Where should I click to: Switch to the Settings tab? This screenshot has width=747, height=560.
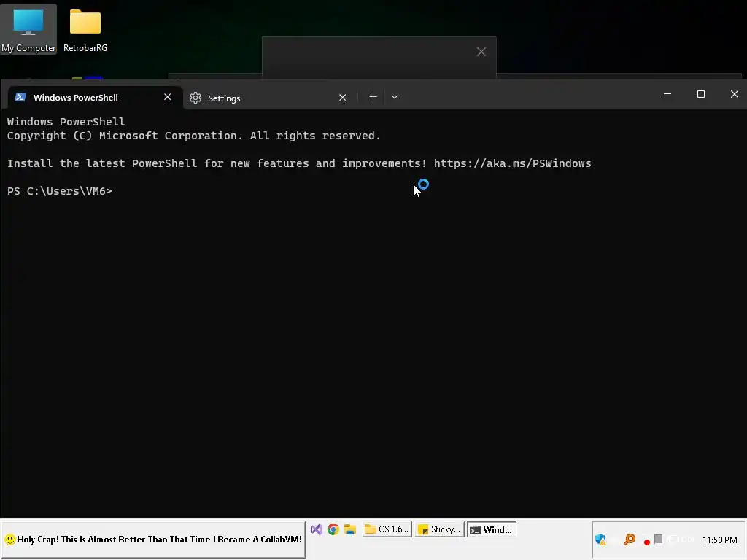[x=270, y=98]
